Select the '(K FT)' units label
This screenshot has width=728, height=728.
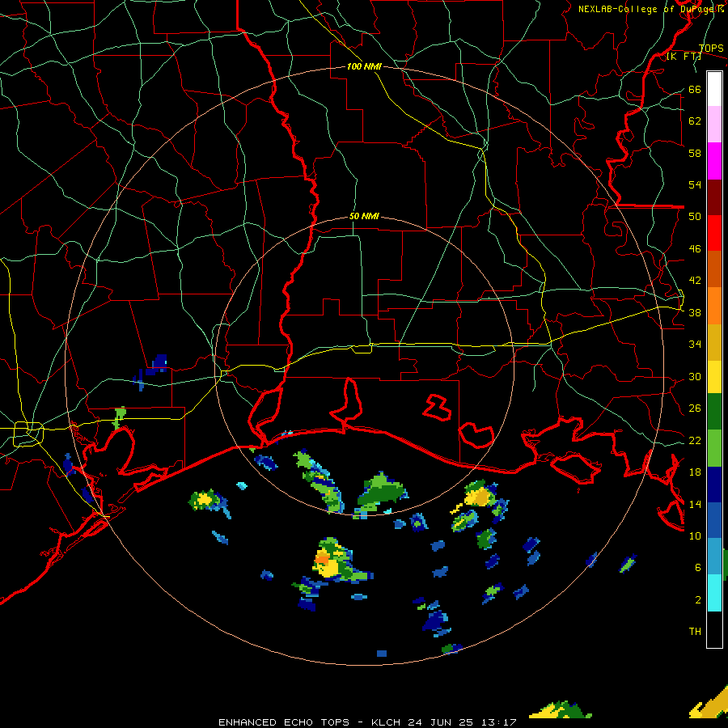(x=684, y=56)
